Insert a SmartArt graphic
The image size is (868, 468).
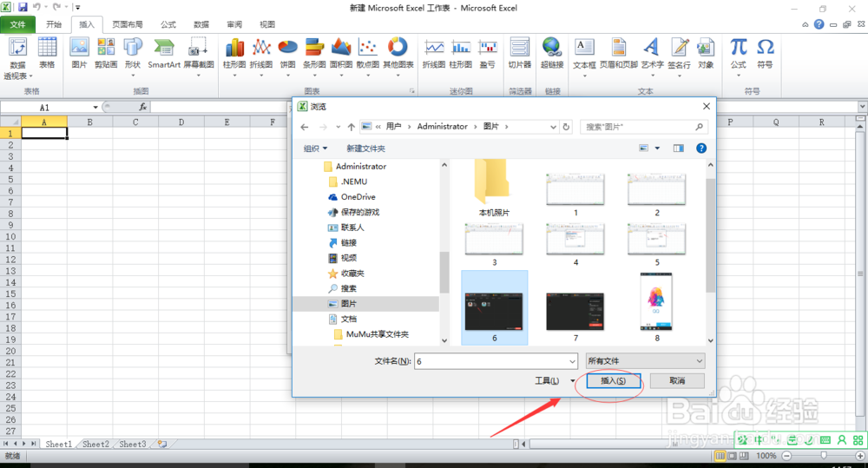coord(164,53)
